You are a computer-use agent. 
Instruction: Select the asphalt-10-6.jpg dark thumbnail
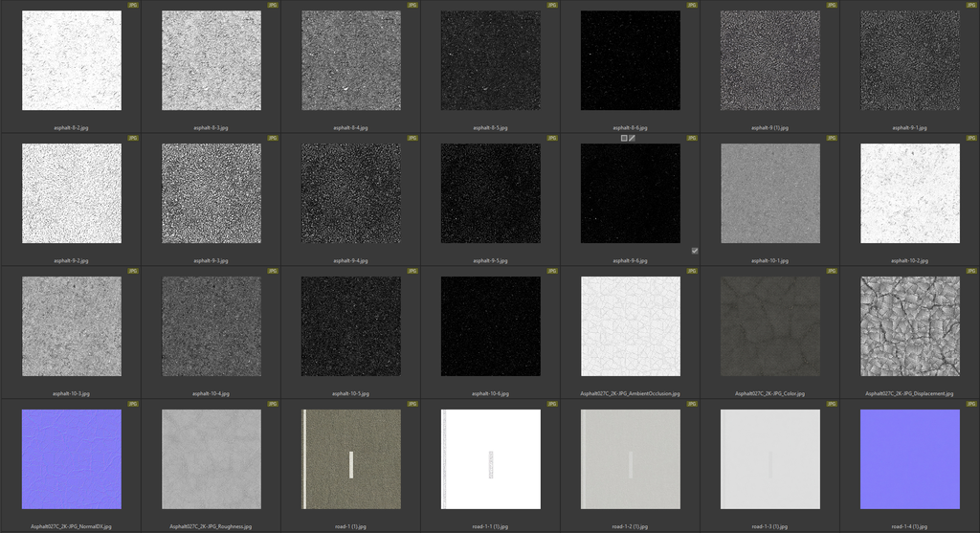click(x=491, y=326)
